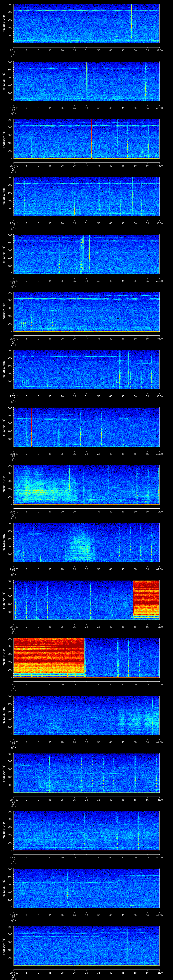Viewport: 173px width, 980px height.
Task: Click the spectrogram panel starting at 9:45:00
Action: coord(86,831)
